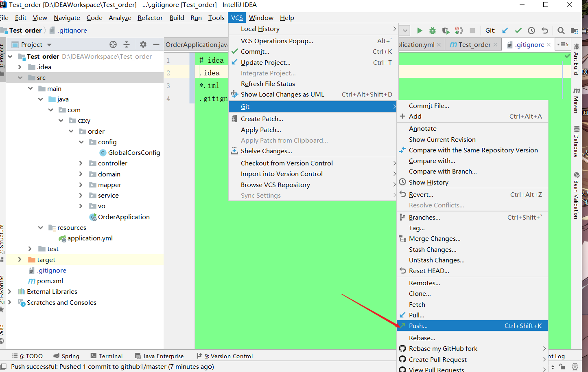Choose Fetch from Git submenu
This screenshot has width=588, height=372.
[472, 304]
